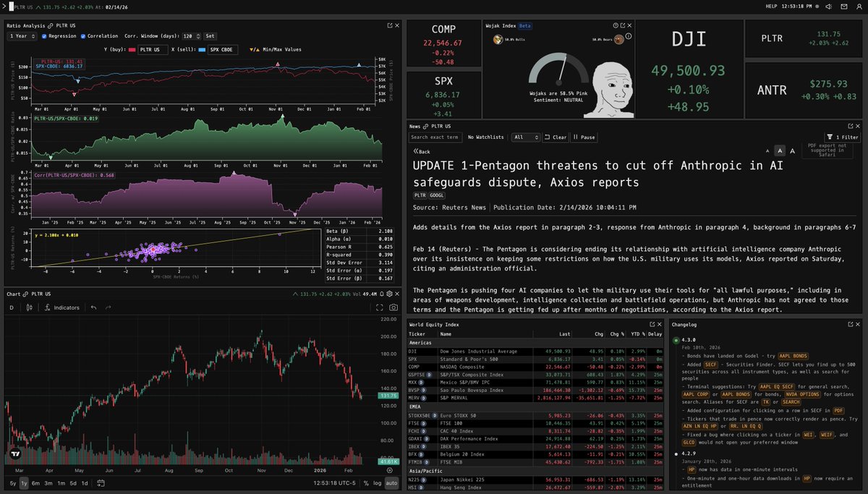Take a chart snapshot with the camera icon

(393, 307)
